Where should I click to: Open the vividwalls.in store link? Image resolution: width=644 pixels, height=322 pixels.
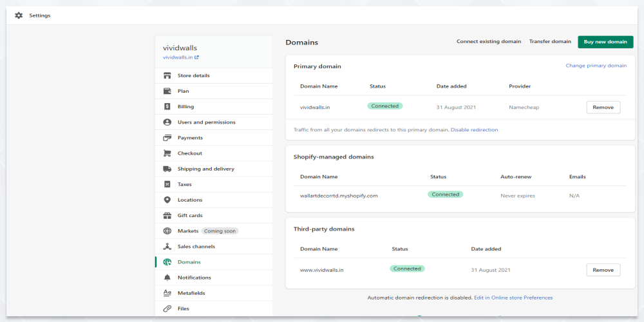178,57
